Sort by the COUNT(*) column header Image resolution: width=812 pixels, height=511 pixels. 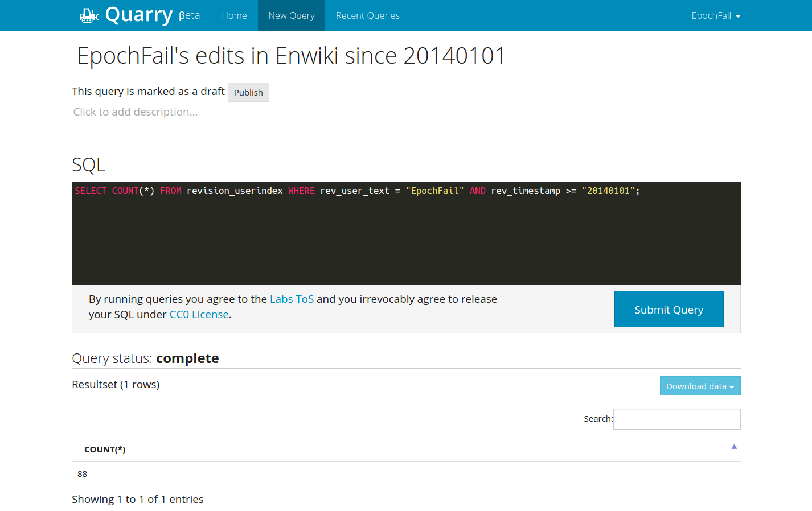pyautogui.click(x=105, y=450)
